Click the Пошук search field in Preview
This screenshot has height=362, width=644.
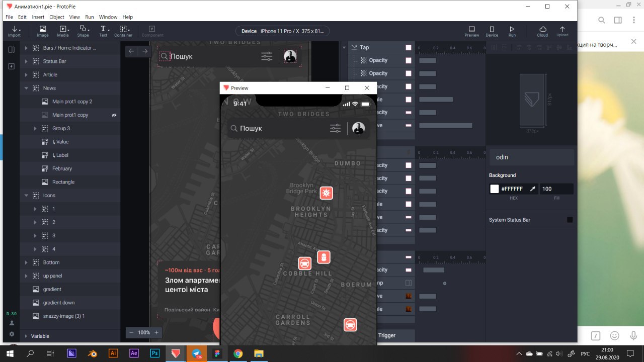(251, 128)
